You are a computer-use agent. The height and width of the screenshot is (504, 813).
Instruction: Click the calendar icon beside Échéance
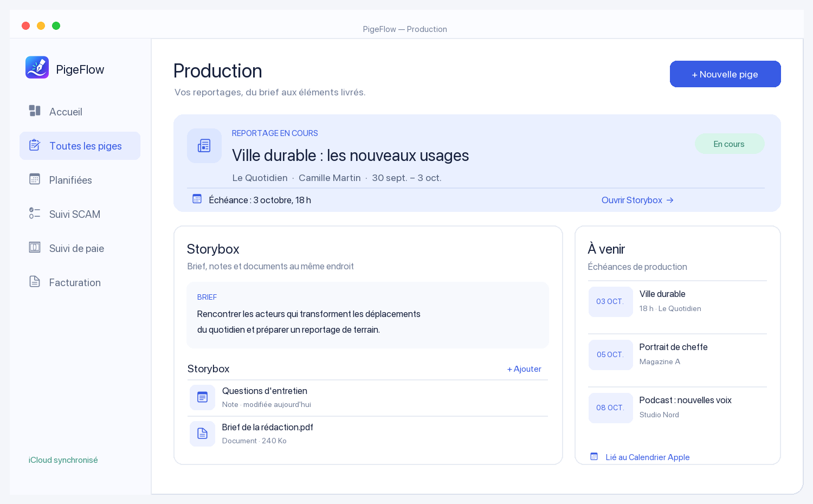click(197, 199)
